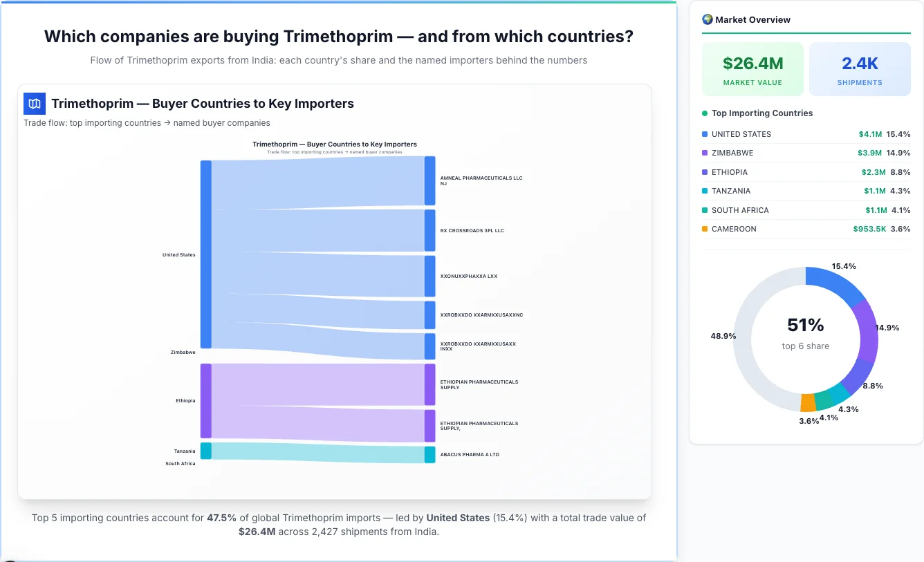Click the green dot beside Top Importing Countries
Viewport: 924px width, 562px height.
tap(706, 113)
